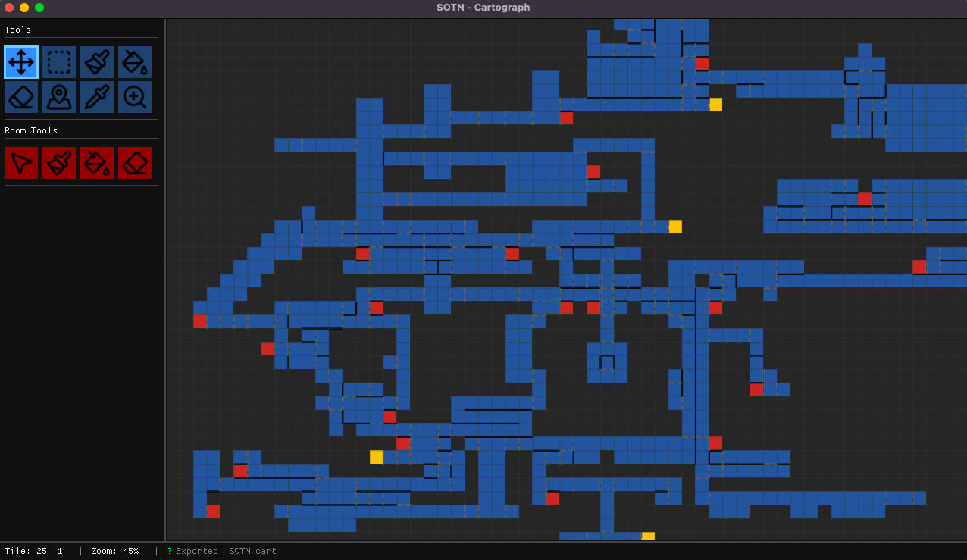This screenshot has width=967, height=560.
Task: Activate the Room fill tool
Action: pos(97,162)
